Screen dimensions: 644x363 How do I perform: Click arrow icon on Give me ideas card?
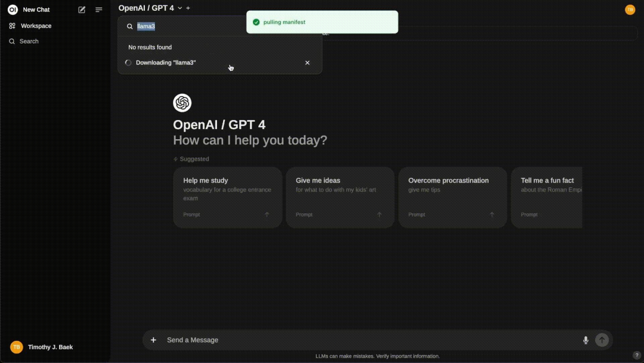[x=379, y=214]
